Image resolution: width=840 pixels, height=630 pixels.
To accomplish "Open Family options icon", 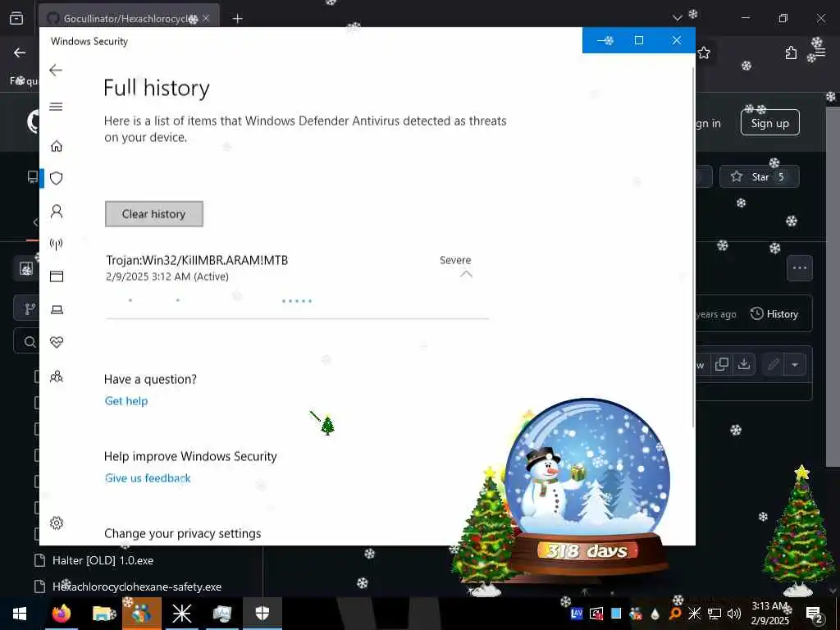I will (57, 377).
